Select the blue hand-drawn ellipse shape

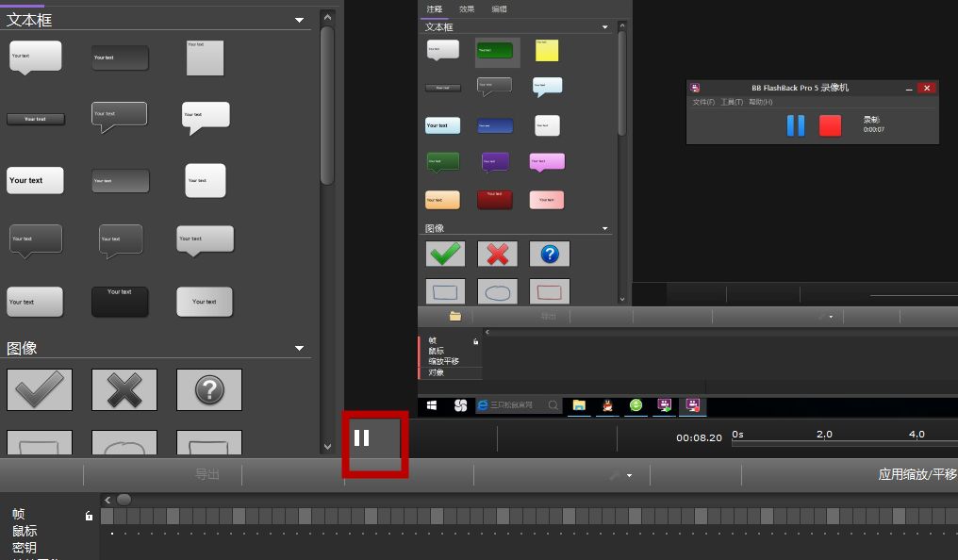point(497,292)
